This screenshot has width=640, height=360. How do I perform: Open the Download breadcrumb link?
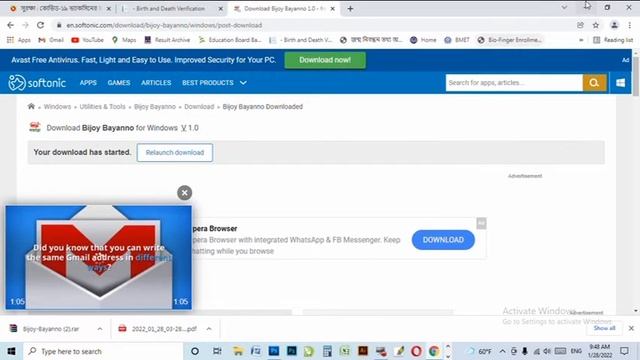pyautogui.click(x=199, y=107)
